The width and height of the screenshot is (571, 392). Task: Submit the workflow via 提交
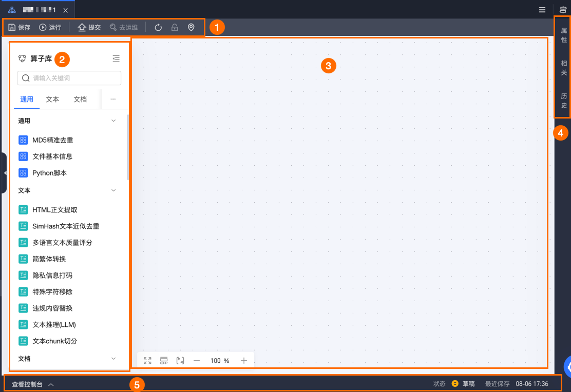tap(89, 27)
